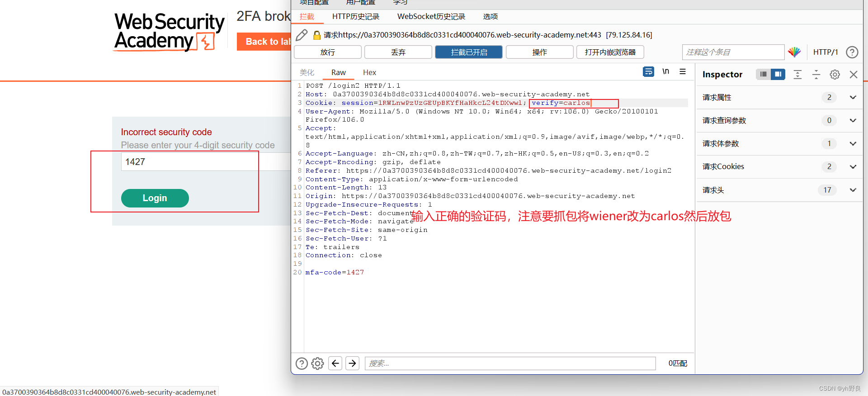868x396 pixels.
Task: Click the pencil edit icon beside request URL
Action: 302,35
